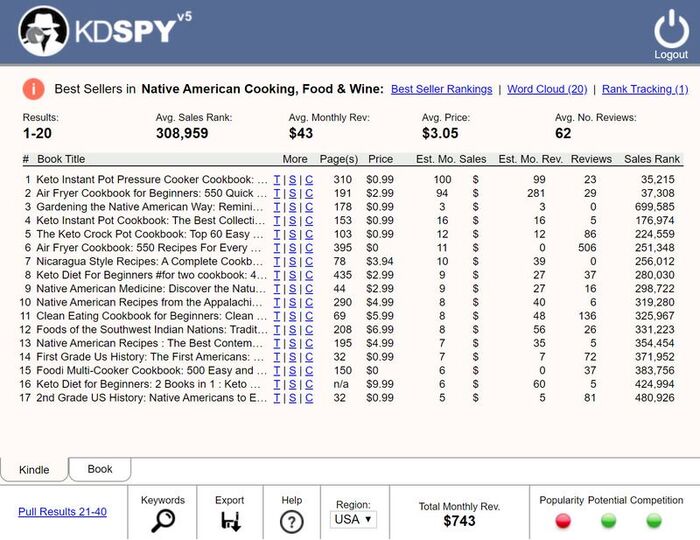Click Avg. No. Reviews value 62
Viewport: 700px width, 540px height.
coord(563,133)
